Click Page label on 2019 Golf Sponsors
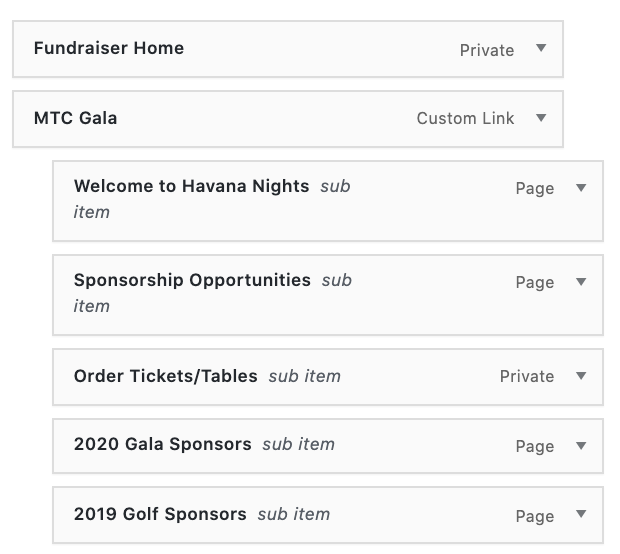 pyautogui.click(x=535, y=517)
